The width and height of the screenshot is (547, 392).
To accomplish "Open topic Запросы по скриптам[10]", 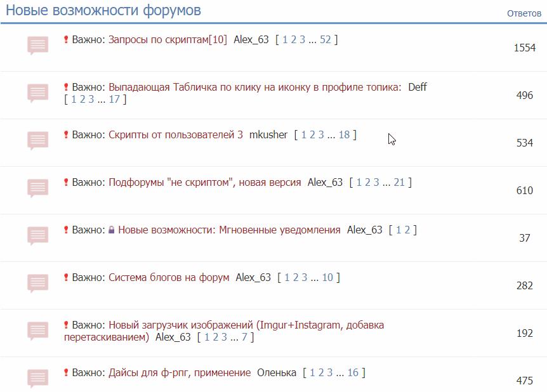I will 168,40.
